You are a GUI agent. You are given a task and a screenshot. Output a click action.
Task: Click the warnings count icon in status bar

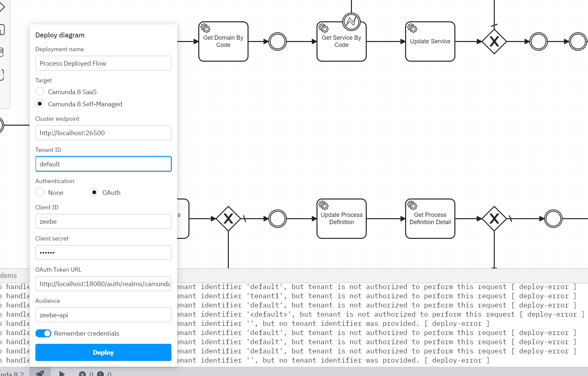100,374
